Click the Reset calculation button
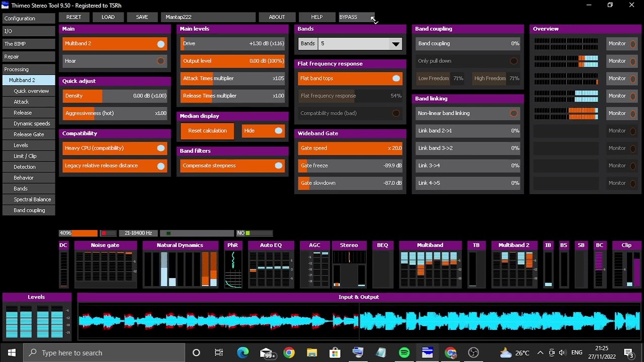Viewport: 644px width, 362px height. (207, 131)
